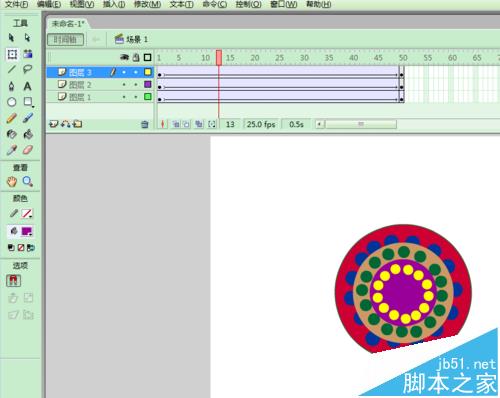Click the swap colors icon
The width and height of the screenshot is (500, 398).
[31, 248]
